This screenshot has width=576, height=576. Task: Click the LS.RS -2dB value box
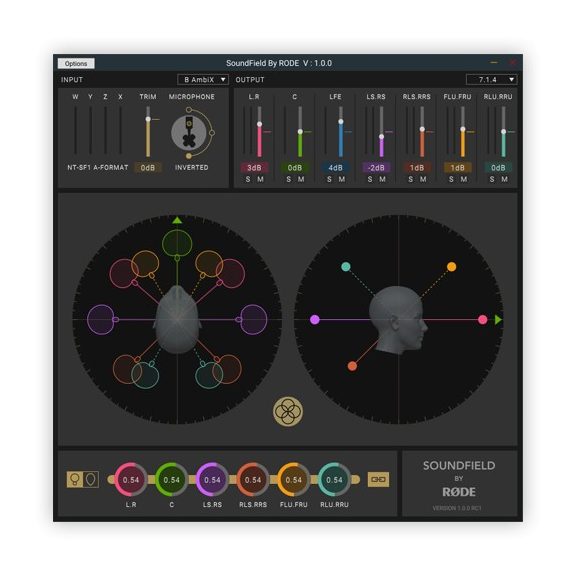(376, 168)
